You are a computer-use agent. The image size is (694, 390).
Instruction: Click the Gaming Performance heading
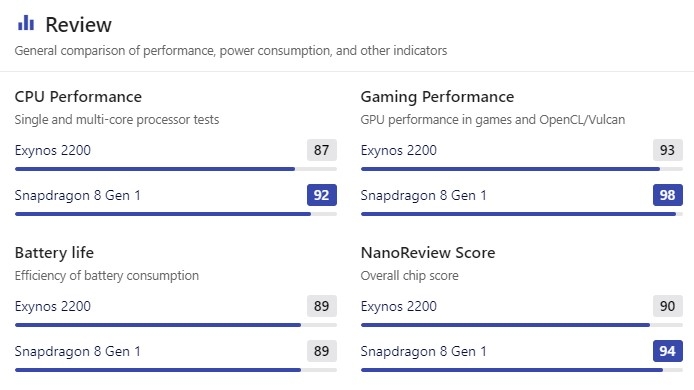[x=437, y=97]
